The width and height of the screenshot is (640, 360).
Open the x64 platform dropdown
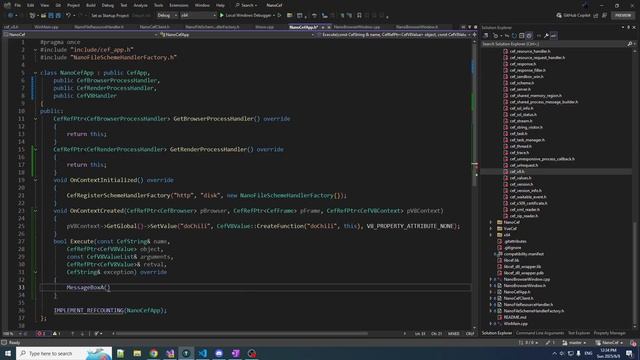coord(198,16)
